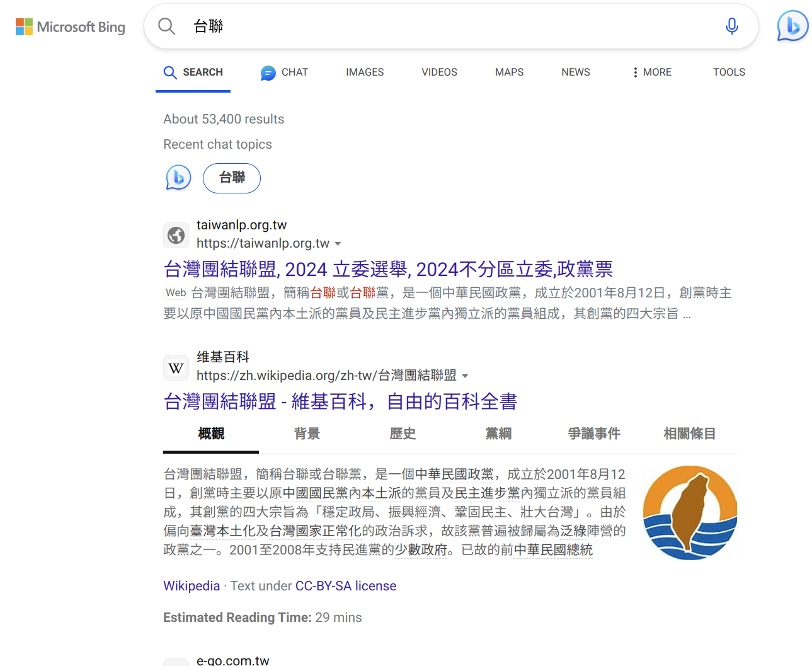
Task: Click the globe favicon for taiwanlp.org.tw
Action: [176, 235]
